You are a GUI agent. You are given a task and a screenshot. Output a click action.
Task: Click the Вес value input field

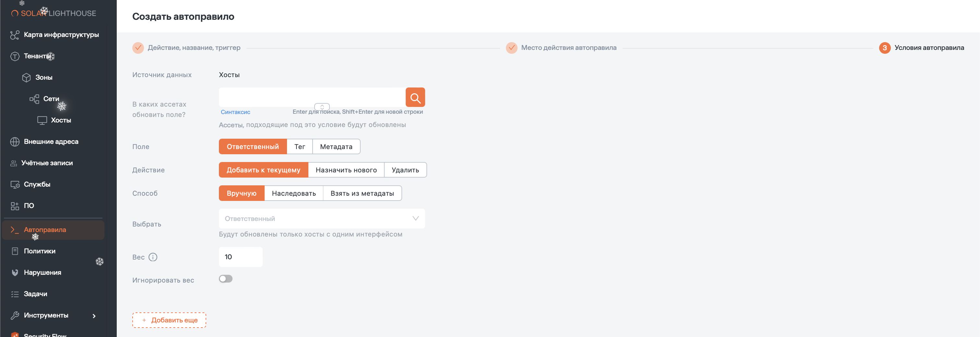240,257
